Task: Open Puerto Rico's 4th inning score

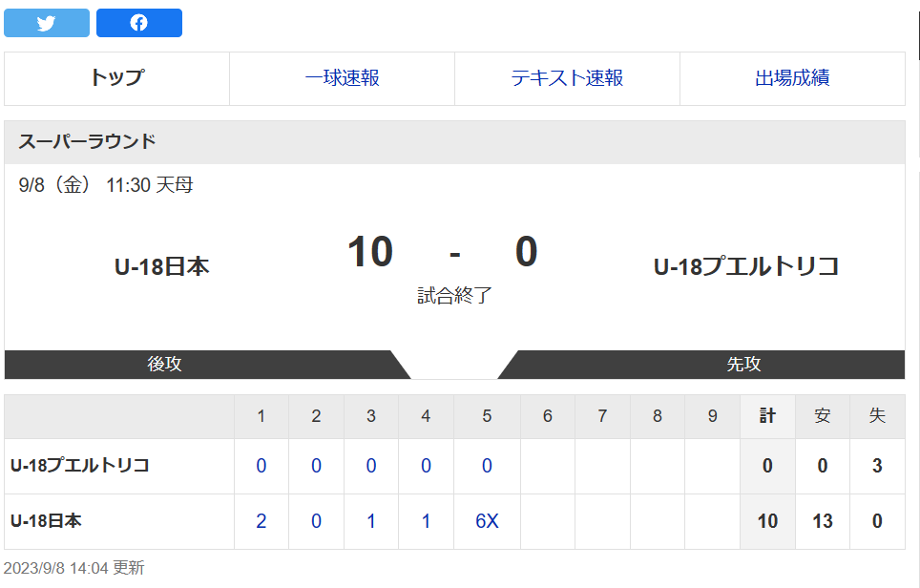Action: pos(426,466)
